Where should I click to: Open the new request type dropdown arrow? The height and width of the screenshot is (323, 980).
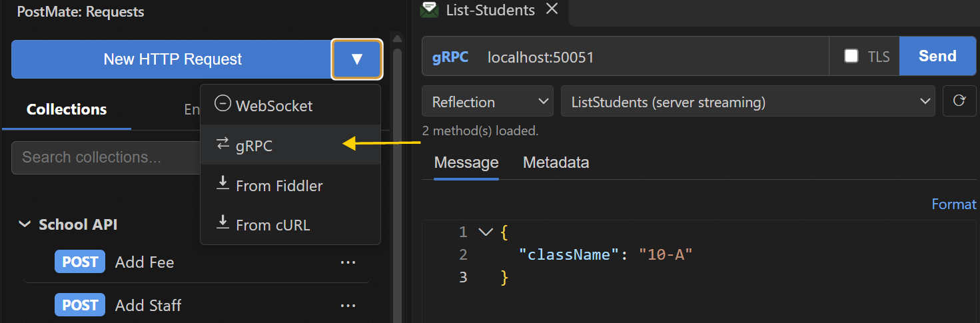(356, 59)
